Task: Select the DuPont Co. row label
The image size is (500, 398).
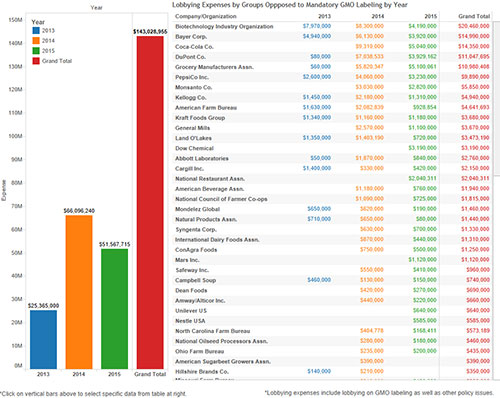Action: coord(190,57)
